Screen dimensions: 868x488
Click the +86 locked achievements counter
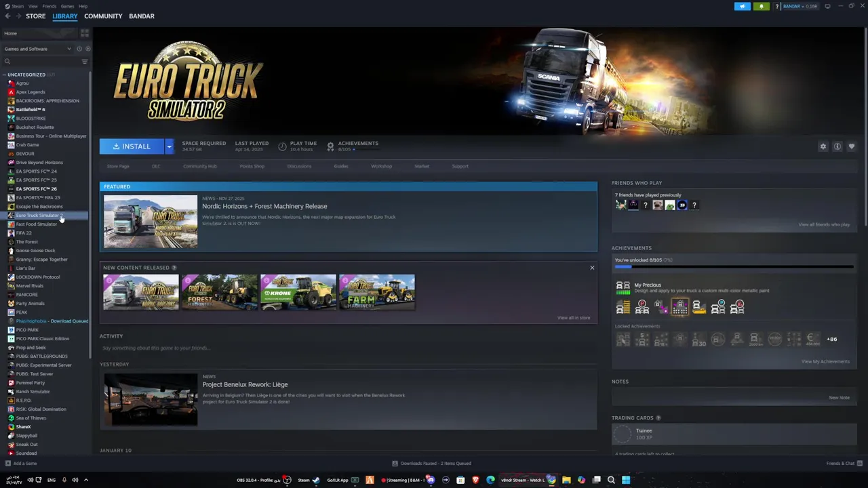click(x=832, y=339)
